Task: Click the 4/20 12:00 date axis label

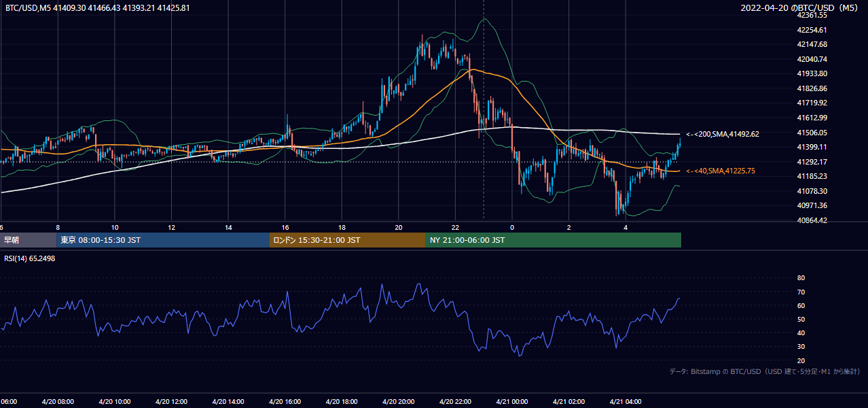Action: click(x=170, y=402)
